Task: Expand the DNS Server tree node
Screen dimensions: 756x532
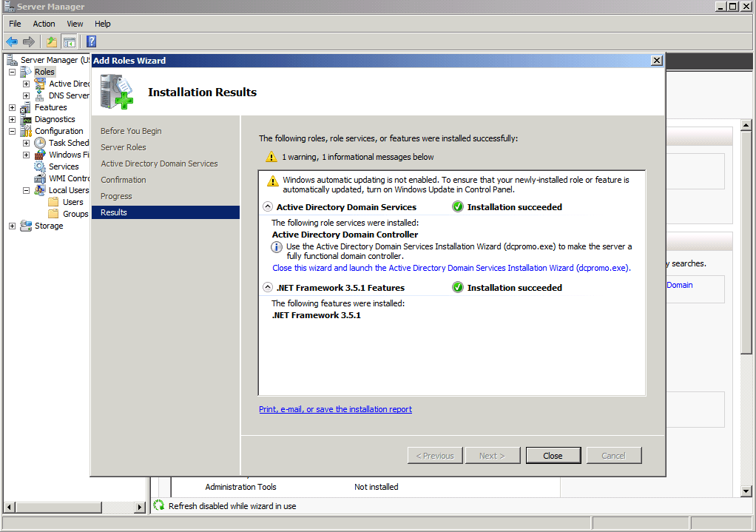Action: pyautogui.click(x=26, y=95)
